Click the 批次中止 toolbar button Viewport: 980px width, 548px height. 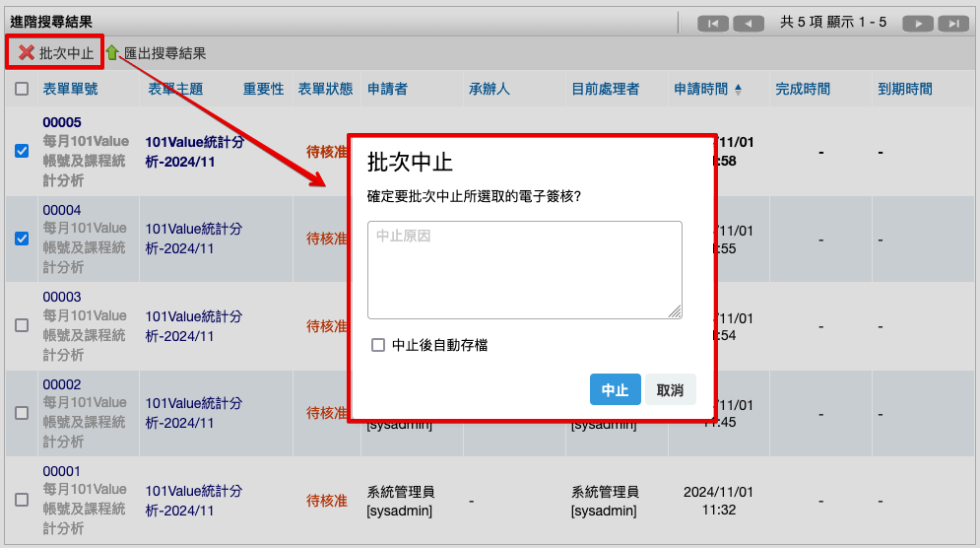pyautogui.click(x=56, y=53)
